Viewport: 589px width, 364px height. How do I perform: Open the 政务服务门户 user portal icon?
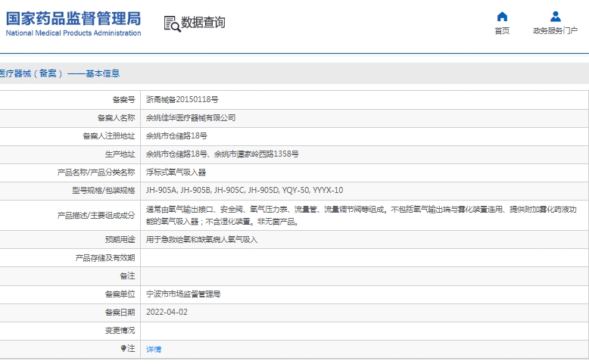point(555,17)
